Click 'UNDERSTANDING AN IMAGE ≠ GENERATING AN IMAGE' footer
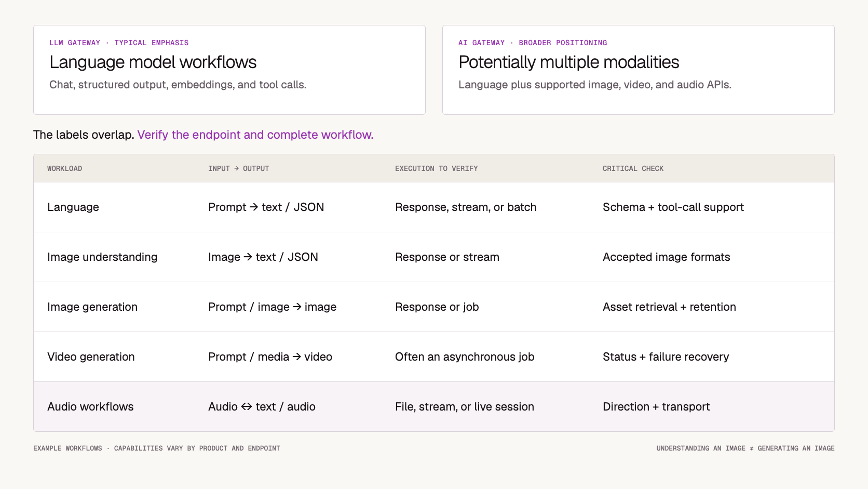Screen dimensions: 868x489 [x=745, y=448]
